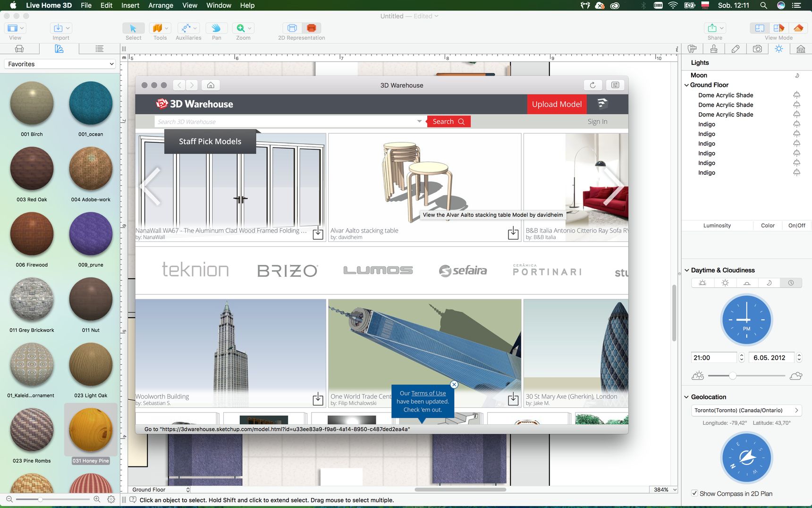Select the 001_ocean material swatch
Viewport: 812px width, 508px height.
[x=91, y=103]
